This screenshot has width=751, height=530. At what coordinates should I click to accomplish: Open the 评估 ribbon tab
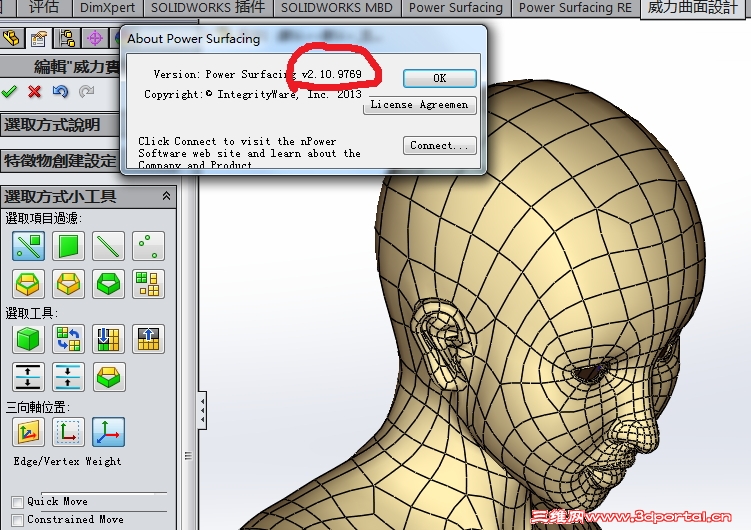43,8
